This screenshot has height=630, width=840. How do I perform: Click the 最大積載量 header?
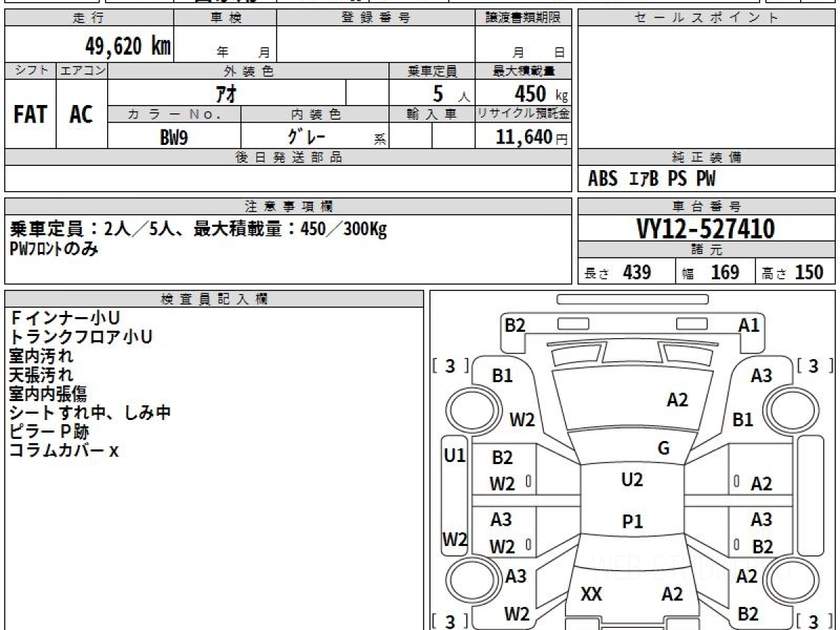pos(523,71)
